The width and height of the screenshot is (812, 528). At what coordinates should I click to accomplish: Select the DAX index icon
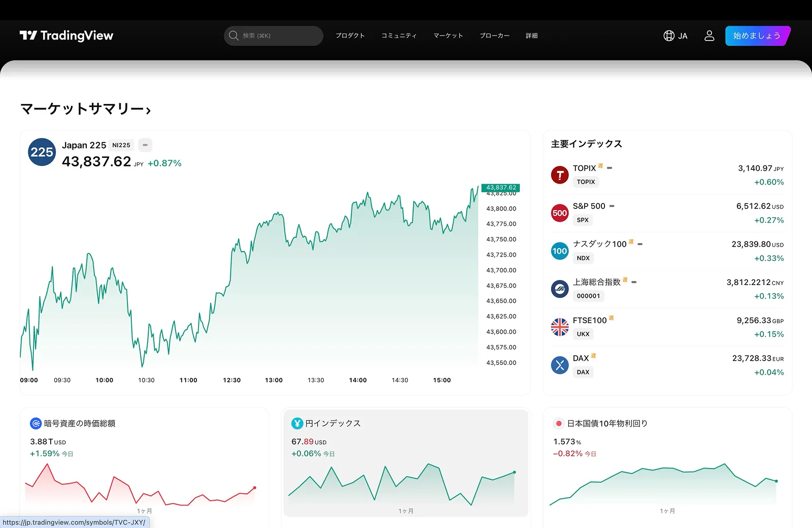[x=559, y=365]
